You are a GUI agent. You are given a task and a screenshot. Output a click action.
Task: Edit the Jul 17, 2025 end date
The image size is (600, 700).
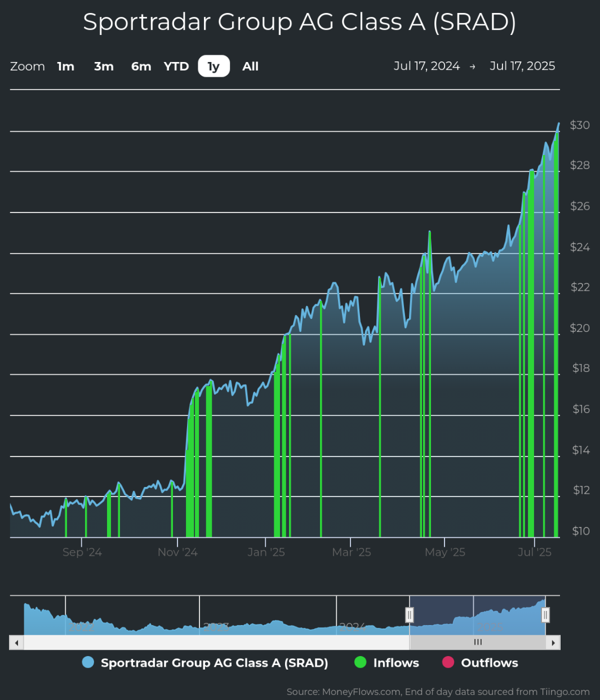522,66
